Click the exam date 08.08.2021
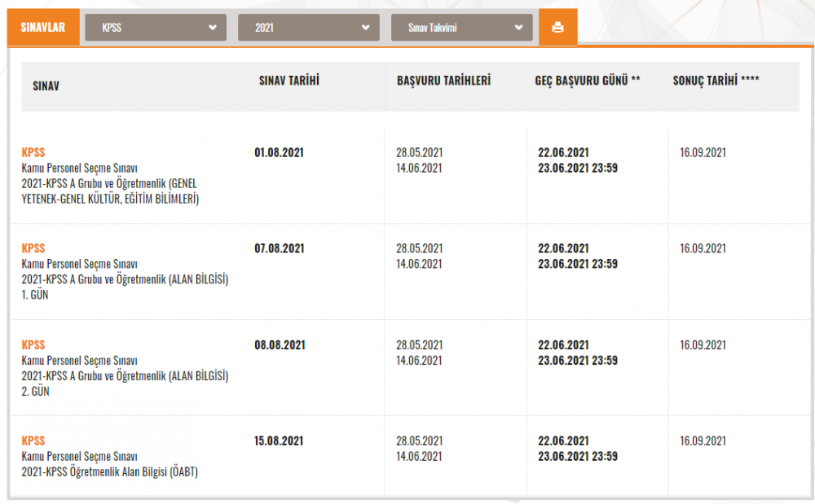Image resolution: width=815 pixels, height=504 pixels. tap(279, 344)
